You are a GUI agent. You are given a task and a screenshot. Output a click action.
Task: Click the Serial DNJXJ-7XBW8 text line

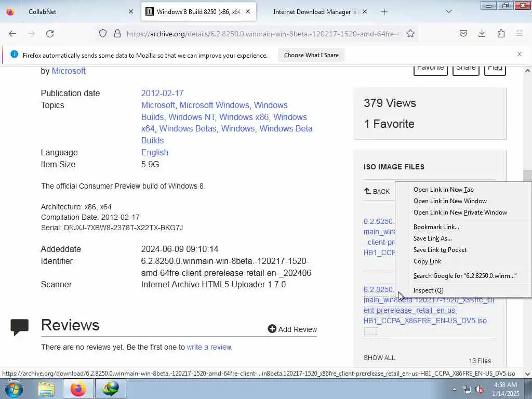pos(112,228)
